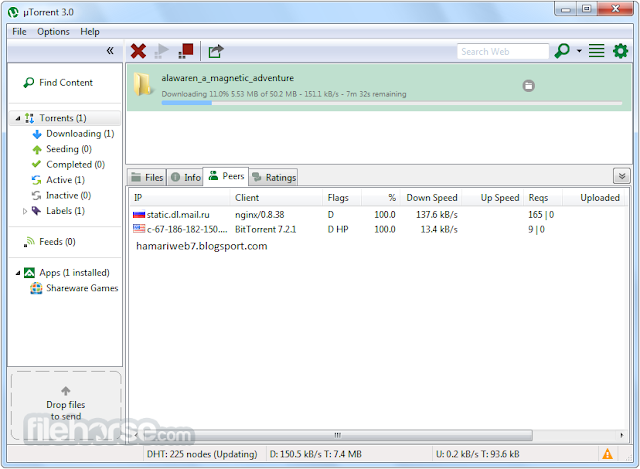Switch to the list view icon
The height and width of the screenshot is (469, 640).
[596, 51]
